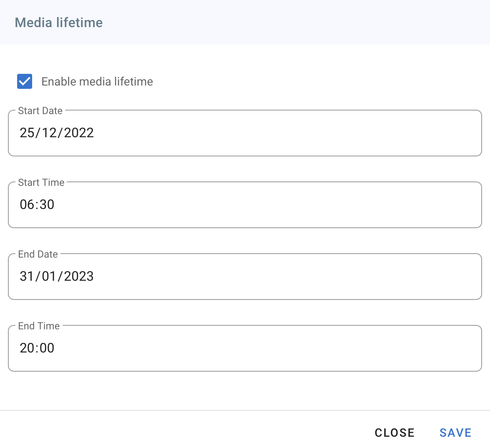This screenshot has width=490, height=448.
Task: Click the 'End Date' floating label
Action: point(38,254)
